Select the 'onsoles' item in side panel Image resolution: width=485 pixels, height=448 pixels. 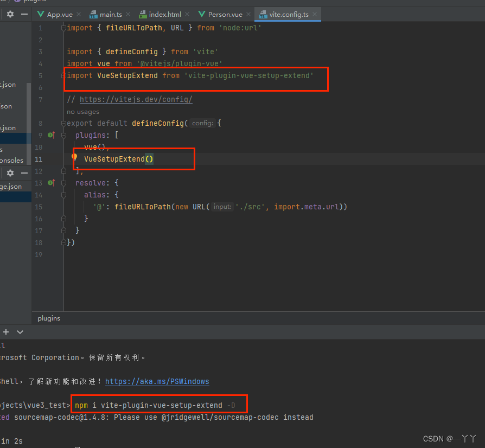click(x=12, y=161)
